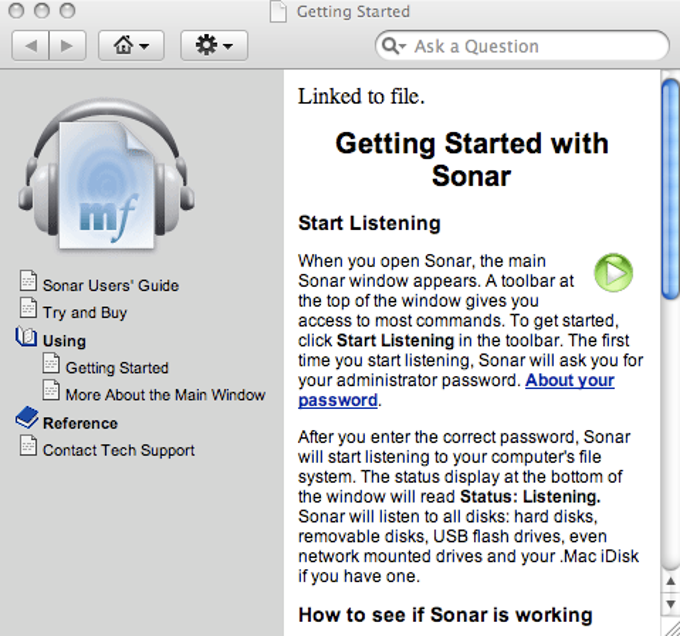Click the Try and Buy document icon
The image size is (680, 636).
point(28,307)
